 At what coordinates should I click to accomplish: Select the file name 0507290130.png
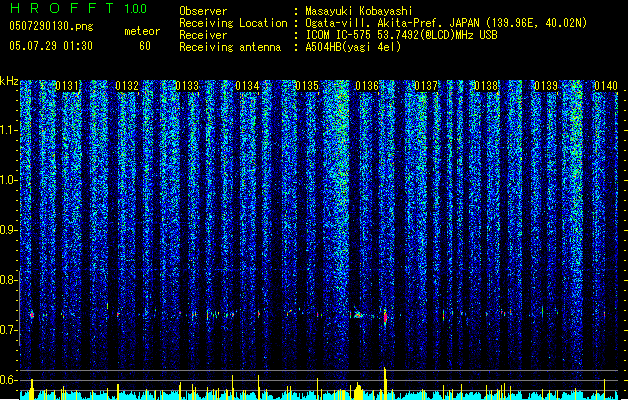pyautogui.click(x=51, y=26)
